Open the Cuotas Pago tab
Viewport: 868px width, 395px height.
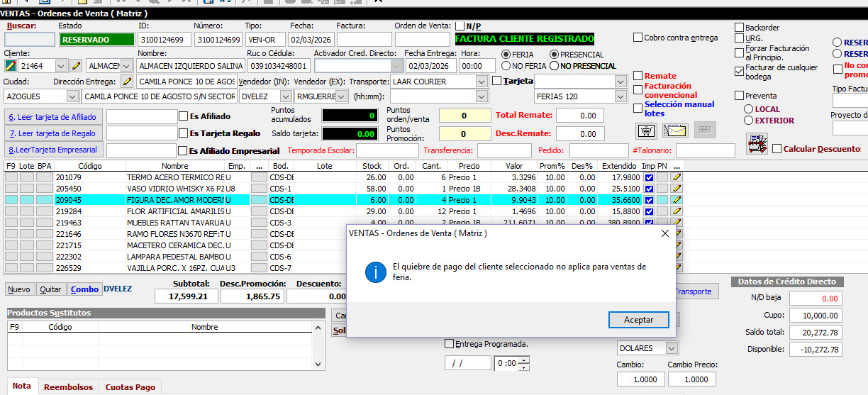click(130, 387)
